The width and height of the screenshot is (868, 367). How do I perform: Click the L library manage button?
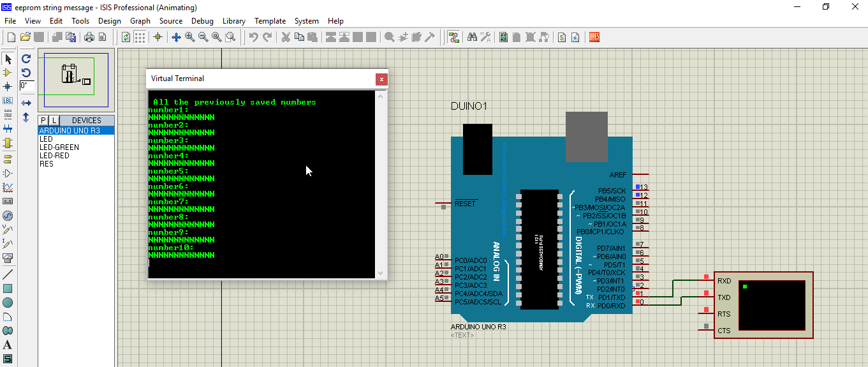(54, 120)
